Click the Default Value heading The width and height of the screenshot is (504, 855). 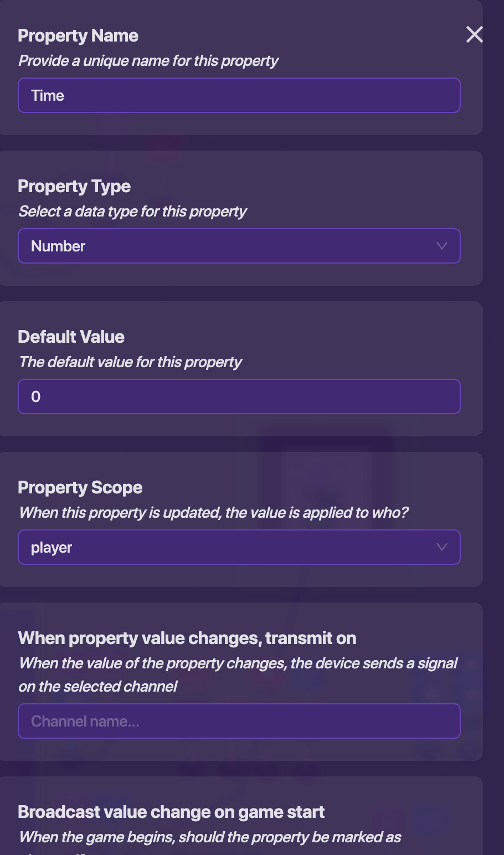click(x=71, y=337)
